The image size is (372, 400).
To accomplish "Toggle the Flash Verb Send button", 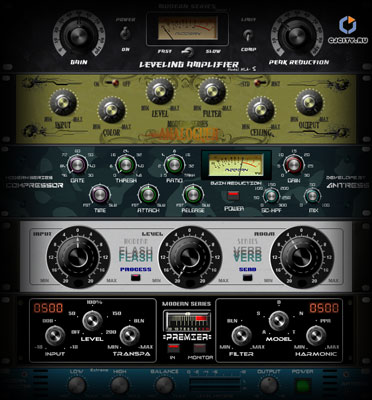I will 247,277.
